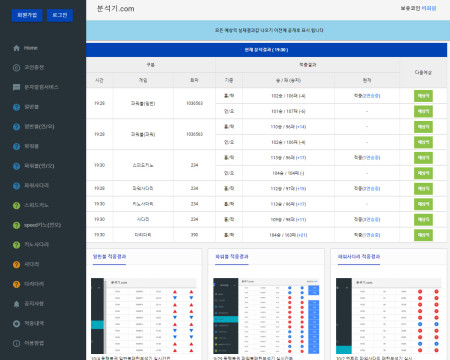Click the bell icon beside 공지사항

tap(16, 304)
